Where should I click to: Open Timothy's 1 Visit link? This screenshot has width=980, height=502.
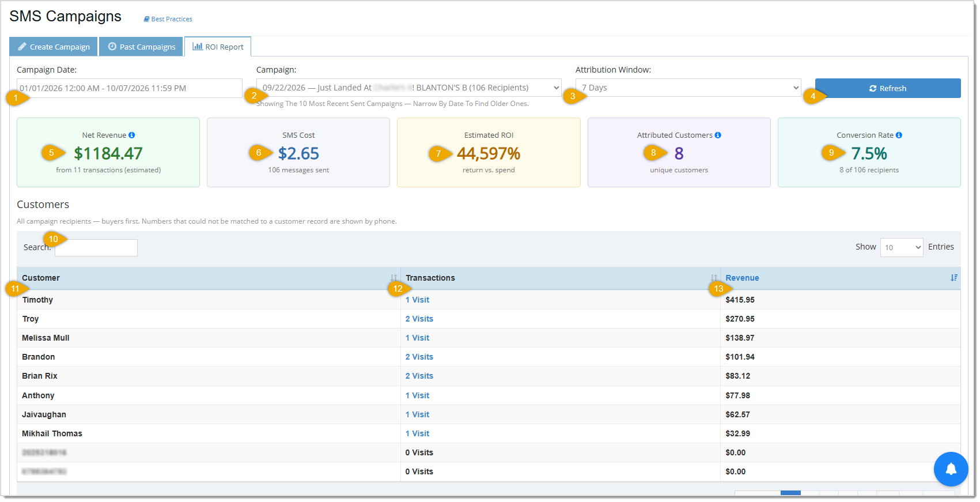click(417, 300)
